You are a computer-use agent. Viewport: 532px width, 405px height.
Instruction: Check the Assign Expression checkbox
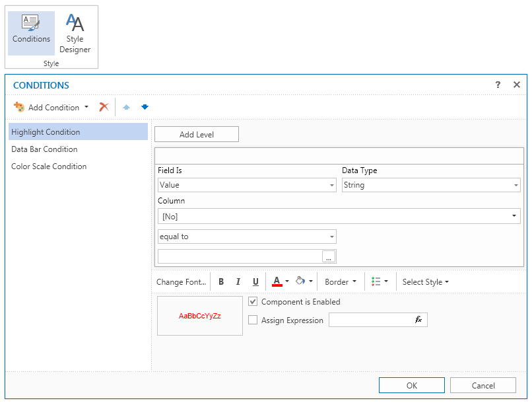click(253, 320)
